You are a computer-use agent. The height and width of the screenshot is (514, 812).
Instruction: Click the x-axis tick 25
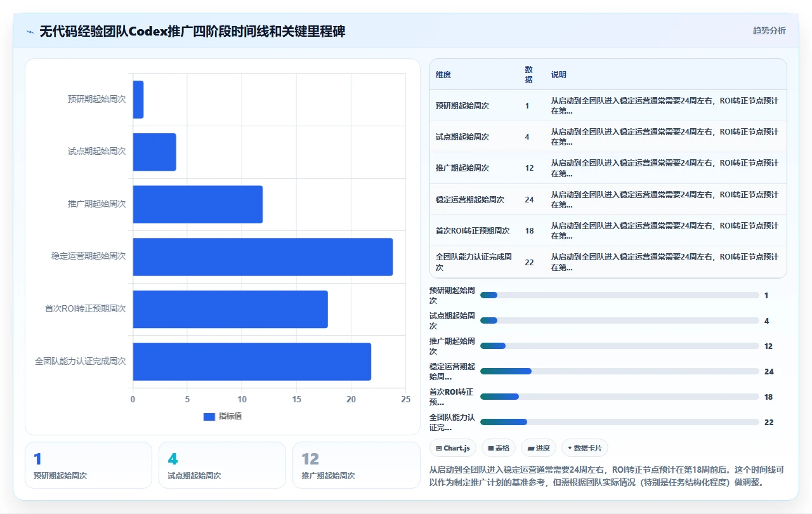click(x=406, y=400)
